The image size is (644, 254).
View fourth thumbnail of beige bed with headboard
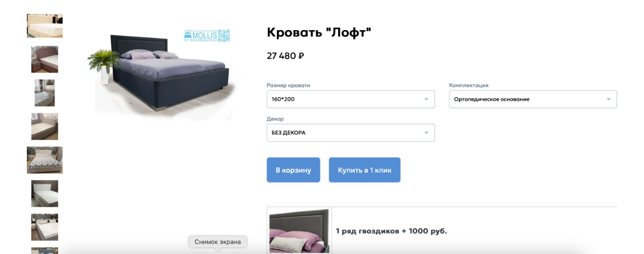pyautogui.click(x=45, y=126)
